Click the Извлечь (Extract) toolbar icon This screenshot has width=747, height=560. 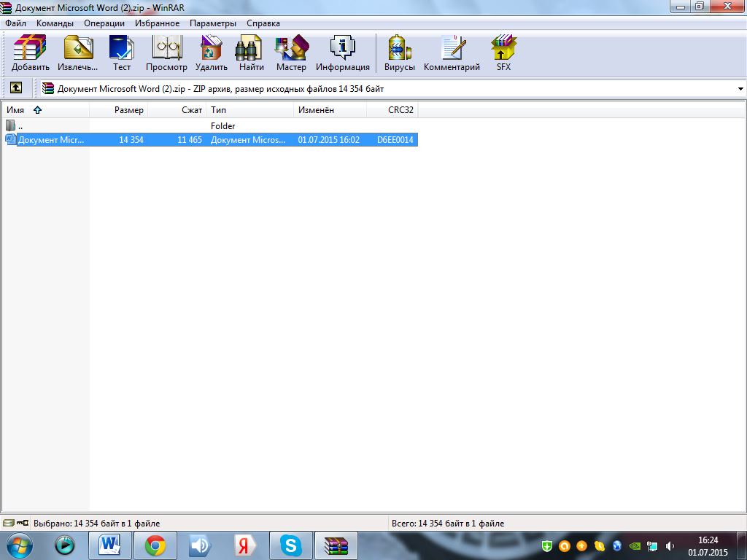tap(77, 52)
